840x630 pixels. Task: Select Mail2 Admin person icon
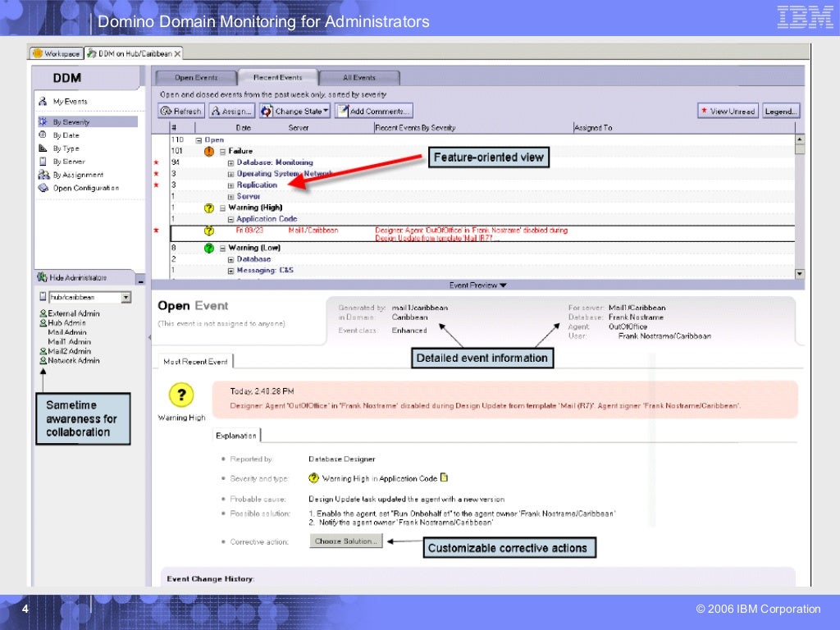point(43,351)
